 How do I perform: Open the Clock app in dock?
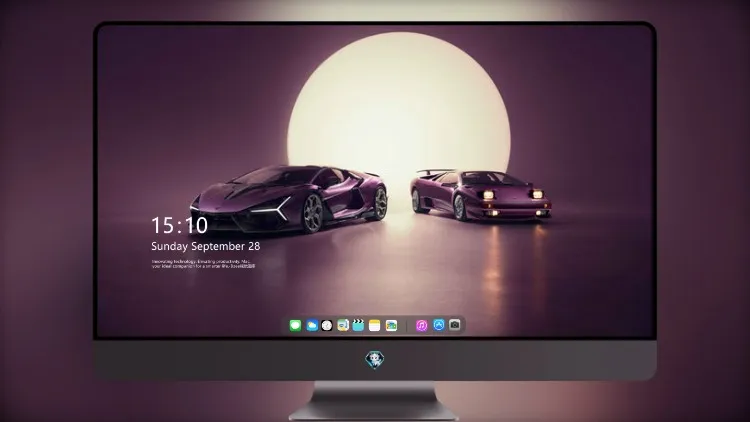click(x=327, y=325)
